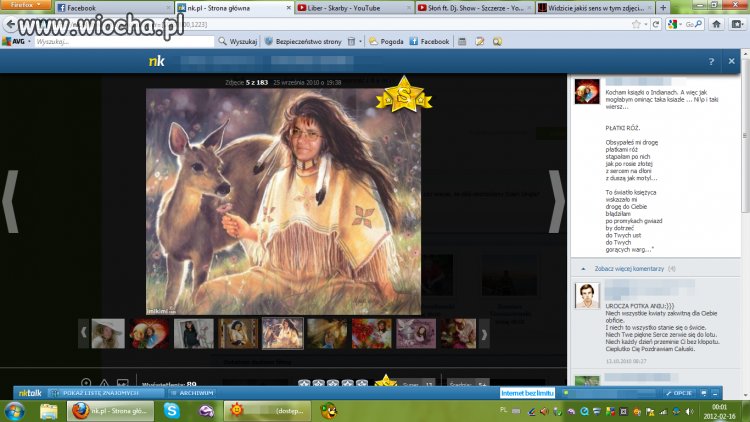Open the Google search engine selector
Image resolution: width=750 pixels, height=422 pixels.
[674, 24]
